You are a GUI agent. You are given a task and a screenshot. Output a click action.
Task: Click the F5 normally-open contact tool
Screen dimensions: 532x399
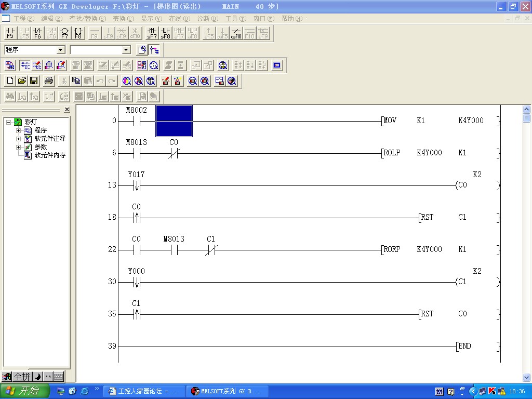point(10,34)
